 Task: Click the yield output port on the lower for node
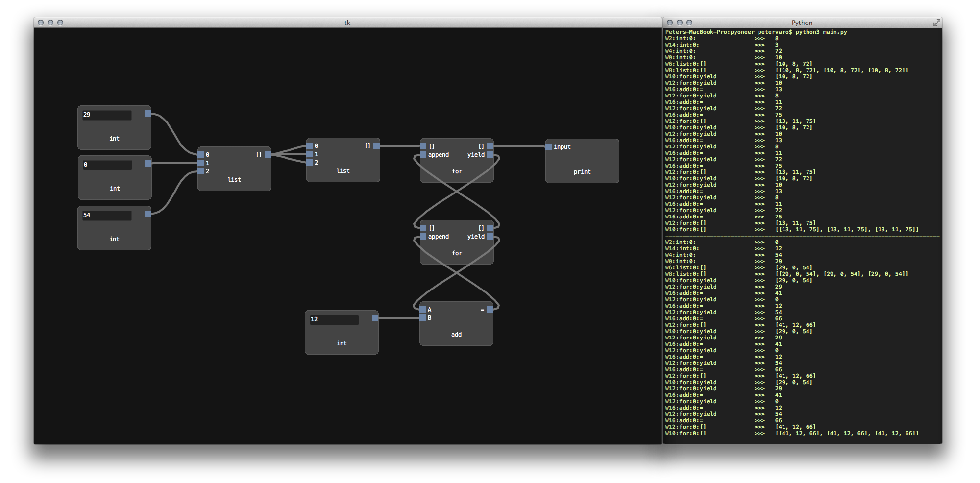pos(490,237)
